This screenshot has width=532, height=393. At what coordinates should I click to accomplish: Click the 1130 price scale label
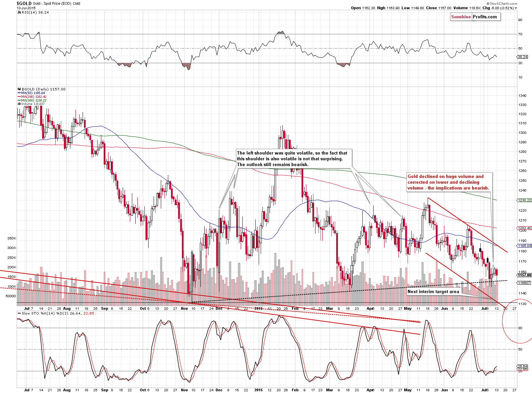tap(522, 304)
